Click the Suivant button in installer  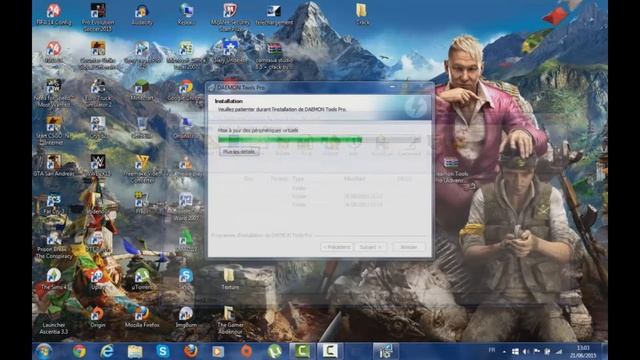370,247
